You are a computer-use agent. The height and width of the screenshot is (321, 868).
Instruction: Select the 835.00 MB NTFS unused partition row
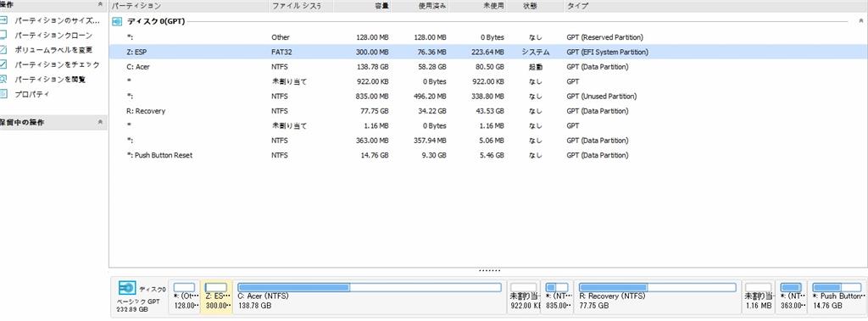coord(487,97)
